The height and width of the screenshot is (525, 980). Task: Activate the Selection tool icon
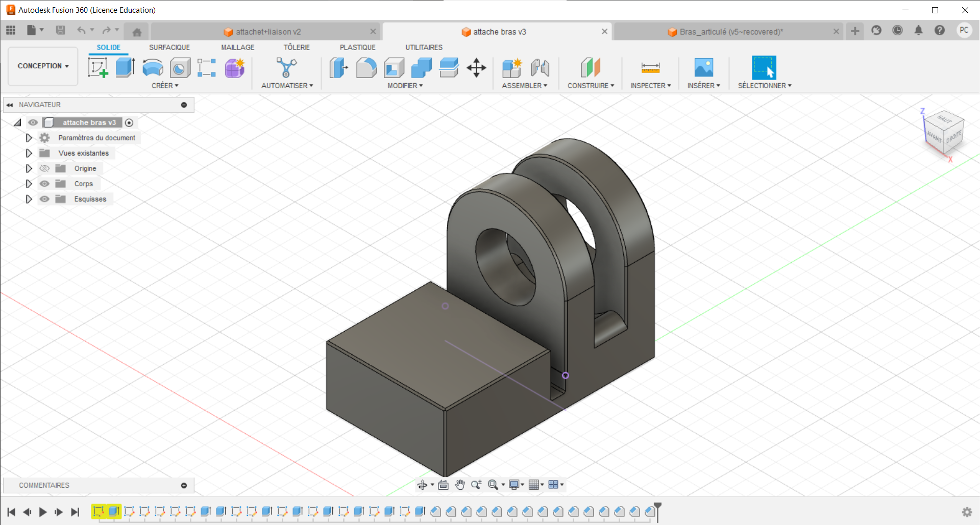click(764, 67)
